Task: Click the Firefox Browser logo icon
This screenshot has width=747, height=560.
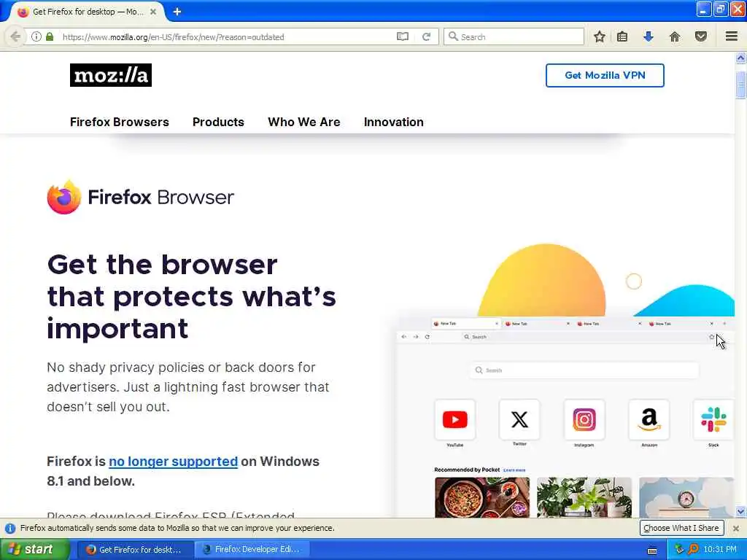Action: coord(64,197)
